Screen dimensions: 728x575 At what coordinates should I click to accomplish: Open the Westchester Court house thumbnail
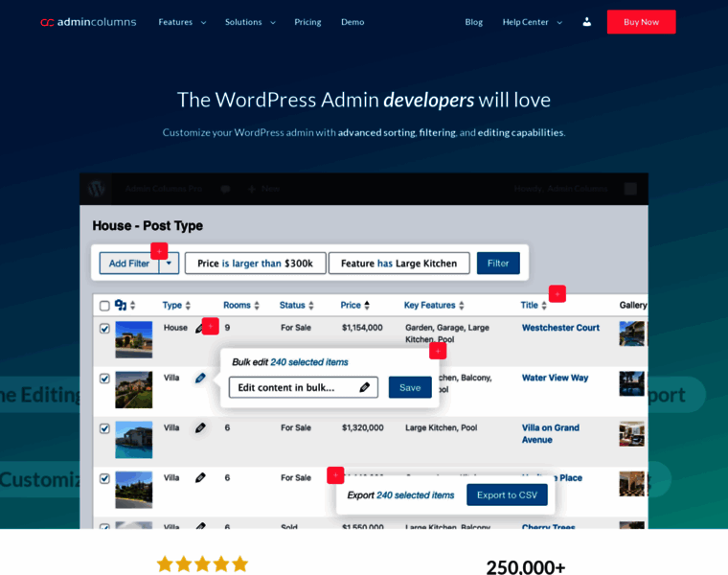(134, 339)
